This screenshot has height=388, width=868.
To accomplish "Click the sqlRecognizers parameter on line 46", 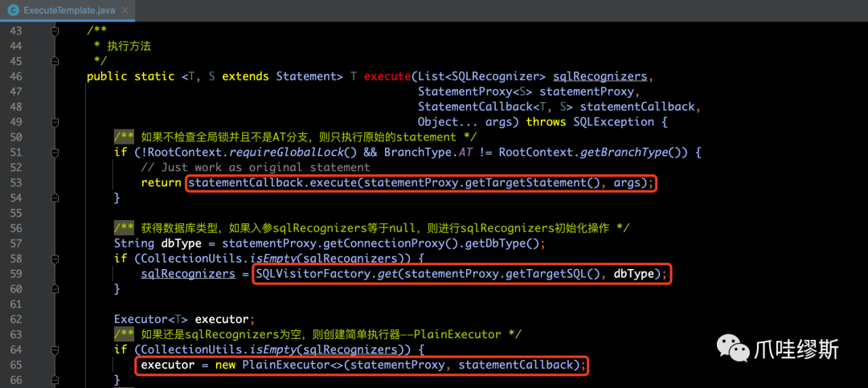I will (600, 76).
